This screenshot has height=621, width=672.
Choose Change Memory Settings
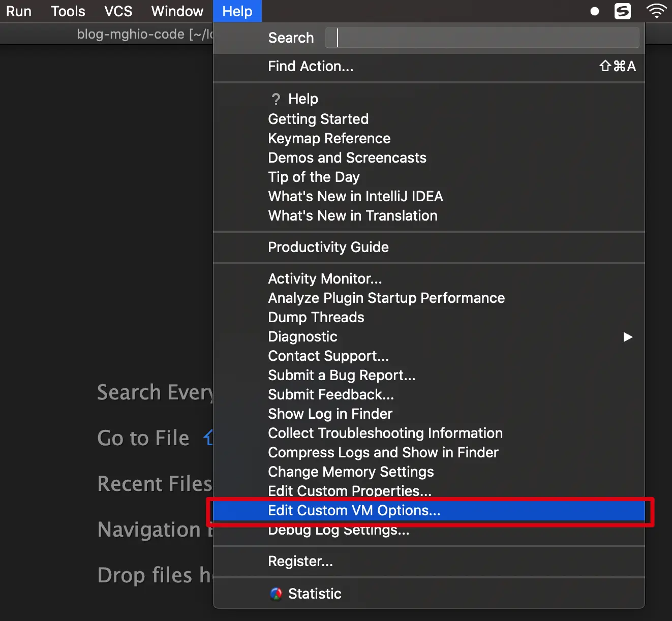[351, 472]
